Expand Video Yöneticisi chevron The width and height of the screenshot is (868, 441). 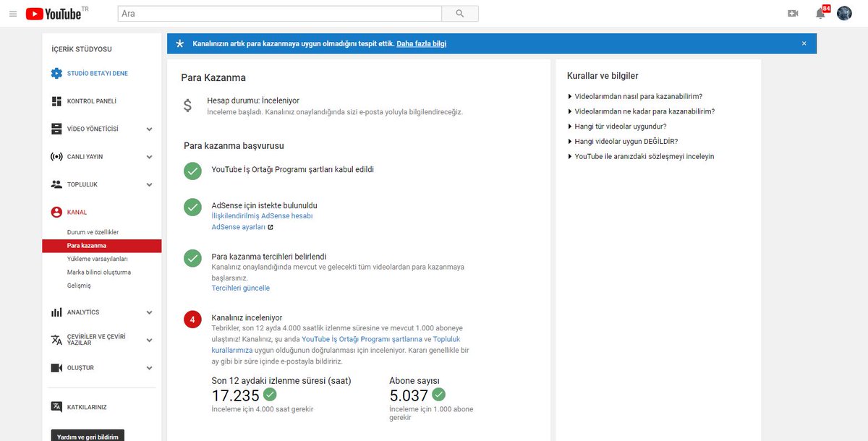coord(149,129)
